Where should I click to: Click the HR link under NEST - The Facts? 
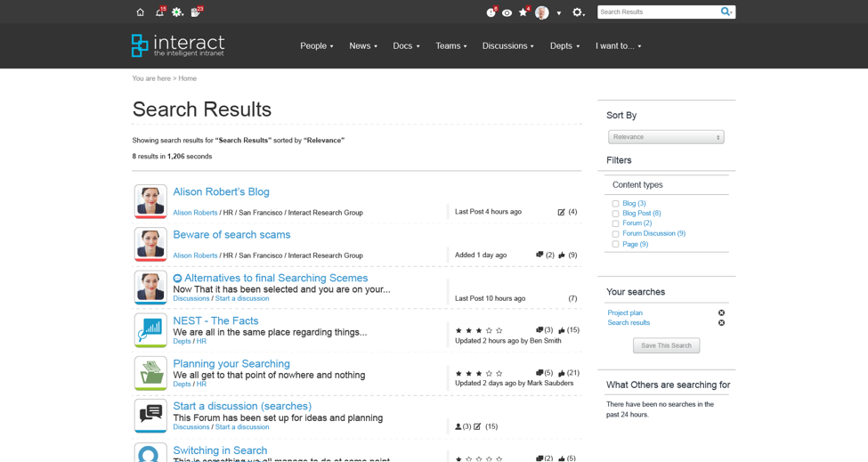[201, 342]
